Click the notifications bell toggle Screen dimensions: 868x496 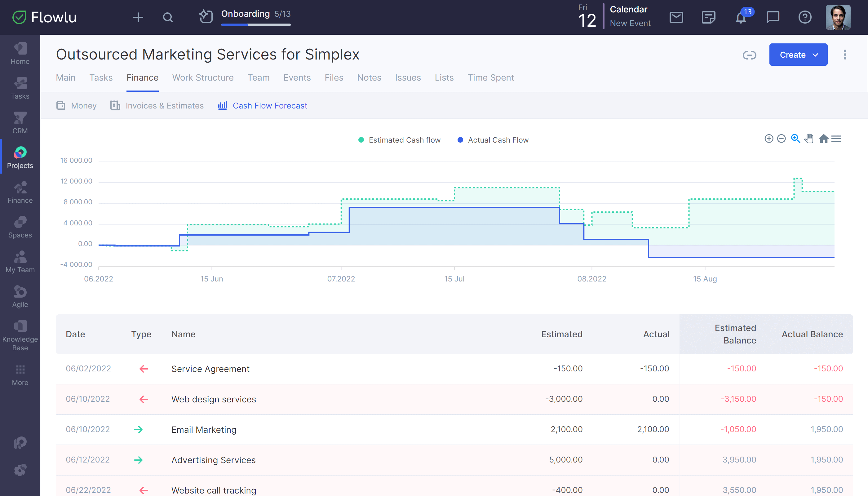(x=740, y=17)
